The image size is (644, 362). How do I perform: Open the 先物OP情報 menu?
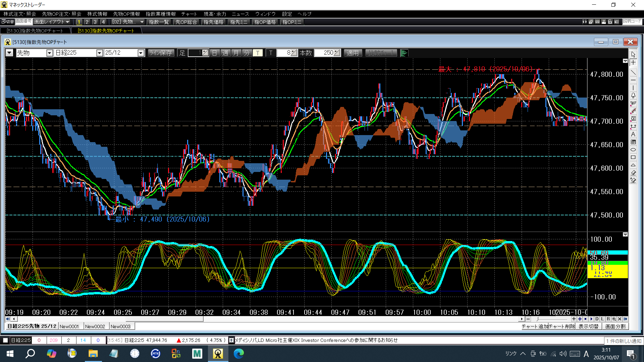(126, 14)
